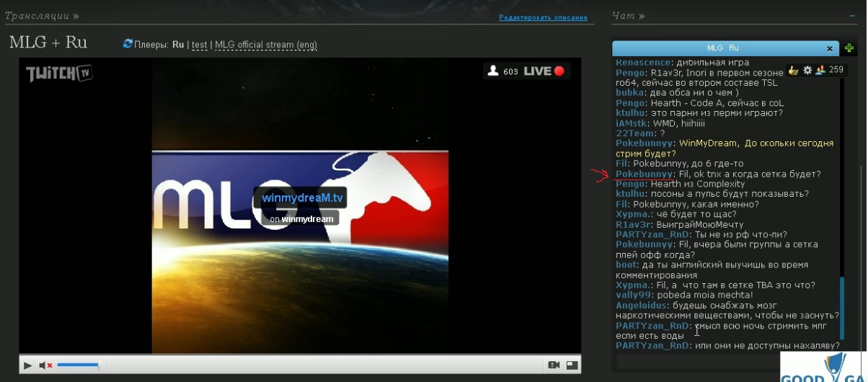Collapse the chat panel with minus button
Viewport: 868px width, 382px height.
pyautogui.click(x=853, y=15)
